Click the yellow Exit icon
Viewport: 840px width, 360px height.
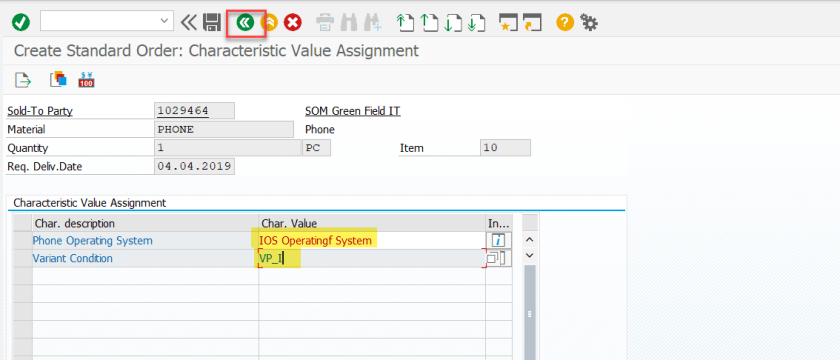click(269, 22)
